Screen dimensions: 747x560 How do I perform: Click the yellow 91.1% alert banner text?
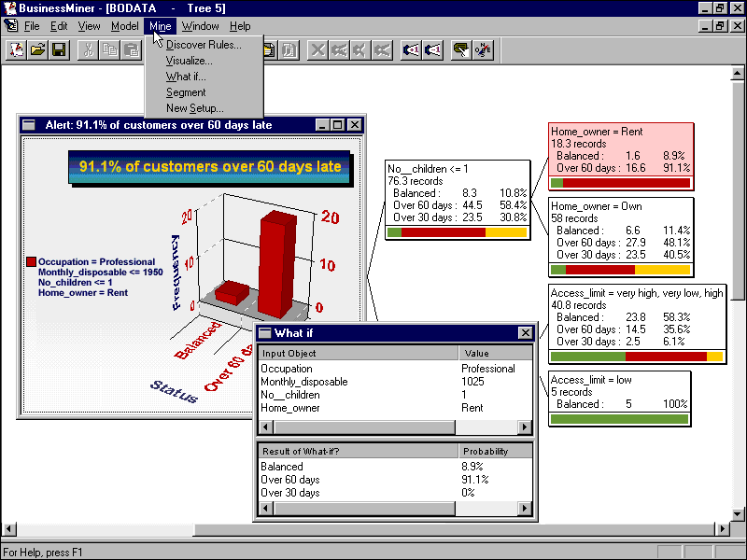click(210, 166)
